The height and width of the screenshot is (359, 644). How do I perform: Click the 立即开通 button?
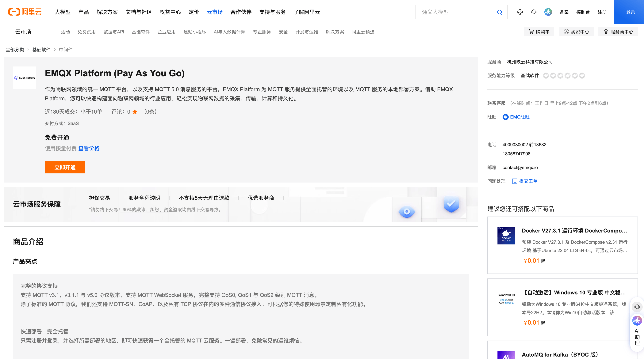pyautogui.click(x=65, y=167)
